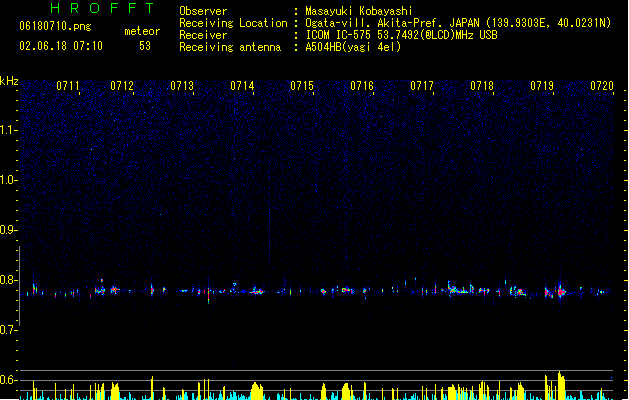This screenshot has width=629, height=400.
Task: Click the meteor count 53
Action: (145, 46)
